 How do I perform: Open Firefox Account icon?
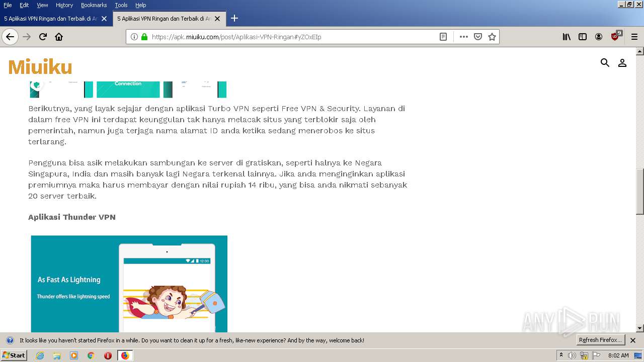pos(599,37)
